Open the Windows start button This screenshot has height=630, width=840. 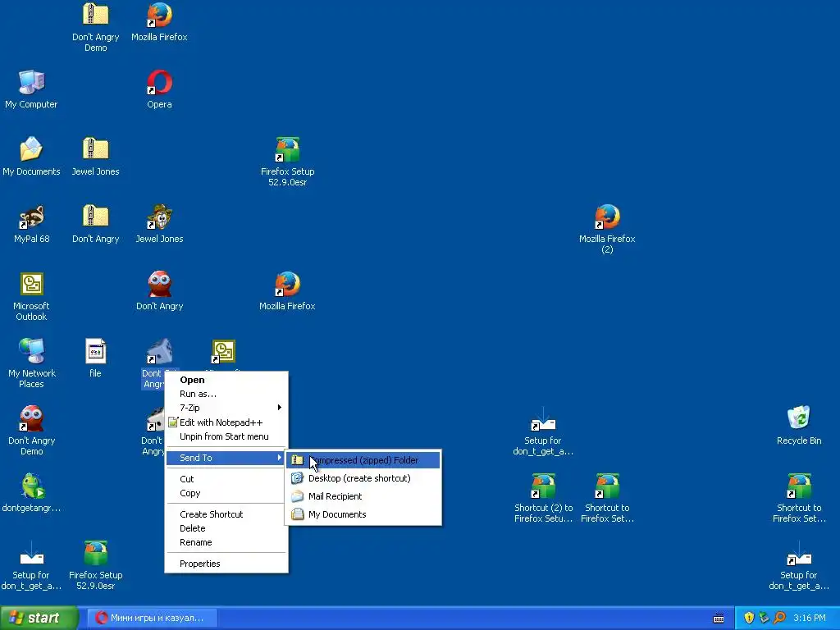click(39, 618)
